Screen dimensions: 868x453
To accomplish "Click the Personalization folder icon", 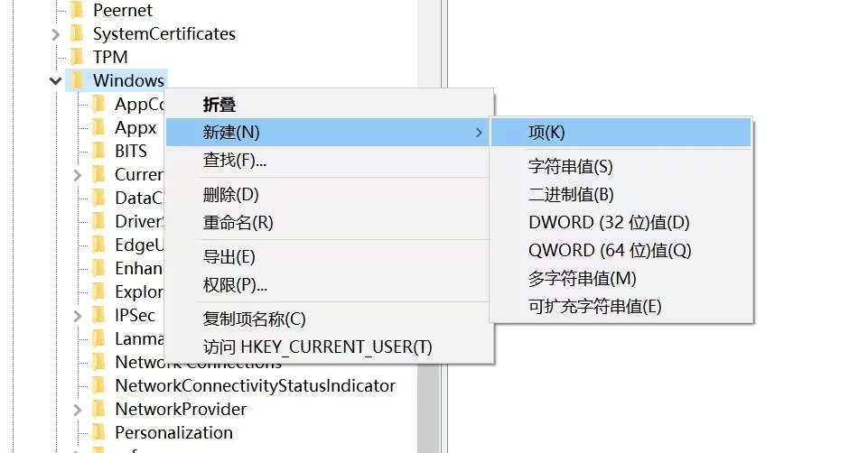I will tap(99, 432).
